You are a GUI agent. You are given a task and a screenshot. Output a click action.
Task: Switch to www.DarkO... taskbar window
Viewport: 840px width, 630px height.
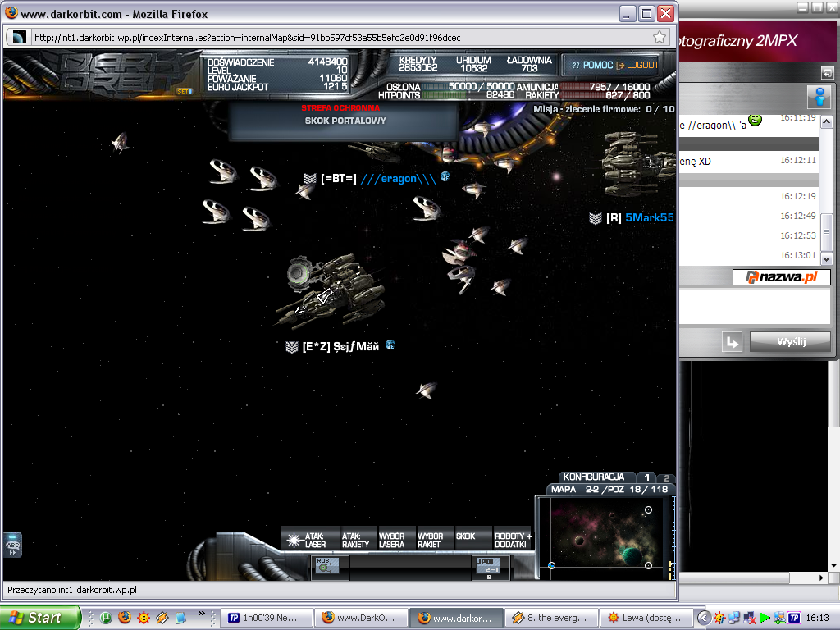(361, 618)
